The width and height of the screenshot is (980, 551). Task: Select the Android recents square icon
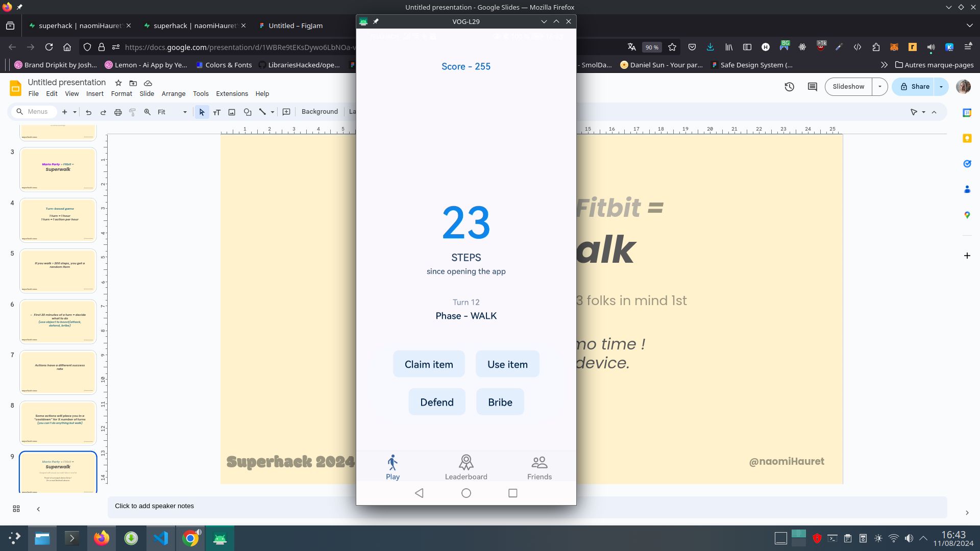pos(513,493)
